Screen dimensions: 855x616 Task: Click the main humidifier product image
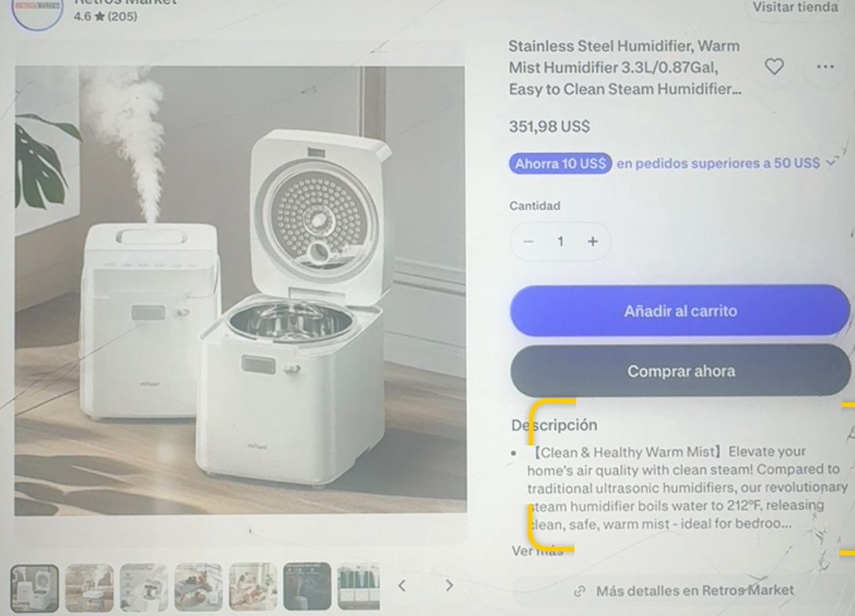coord(240,291)
